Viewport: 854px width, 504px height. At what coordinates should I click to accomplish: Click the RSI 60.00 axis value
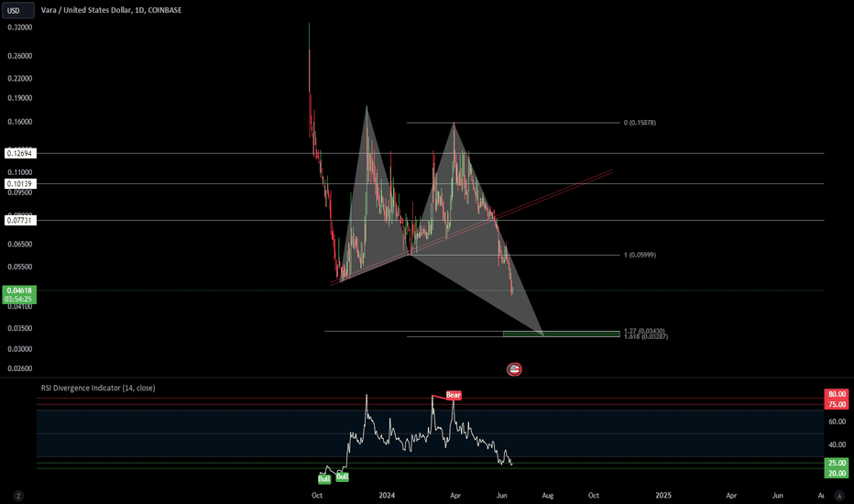click(x=838, y=422)
